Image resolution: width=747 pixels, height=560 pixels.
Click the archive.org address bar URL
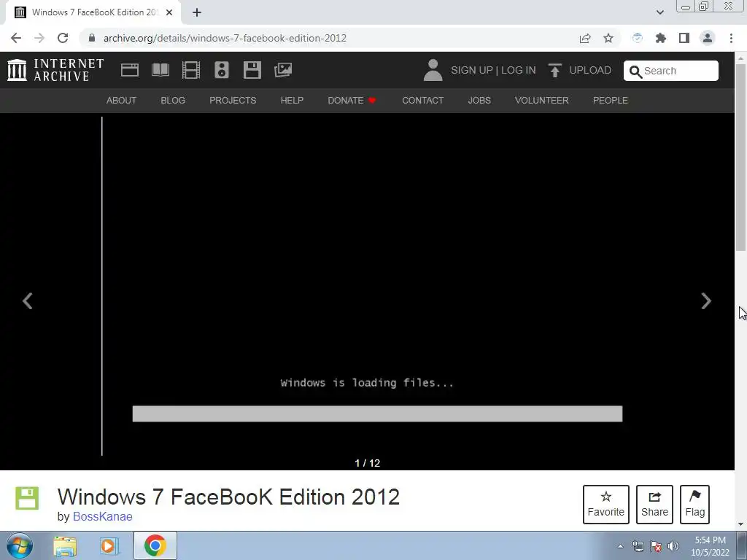click(225, 38)
